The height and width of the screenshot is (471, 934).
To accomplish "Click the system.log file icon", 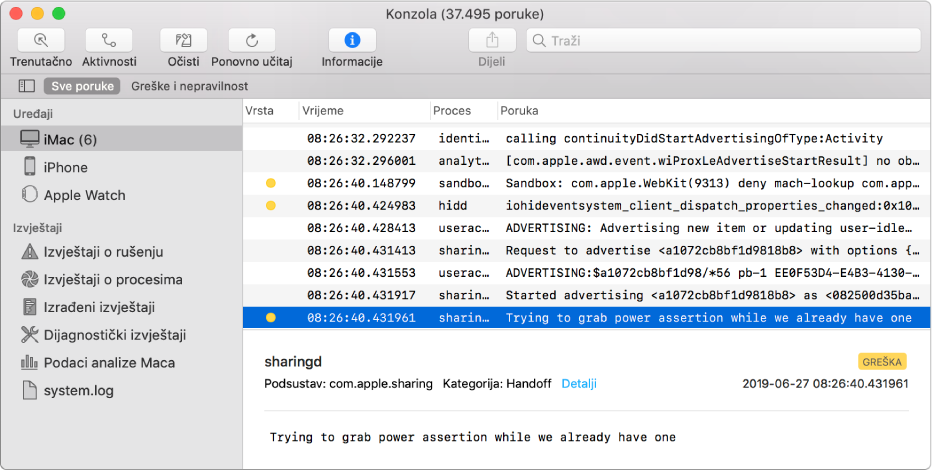I will tap(29, 390).
